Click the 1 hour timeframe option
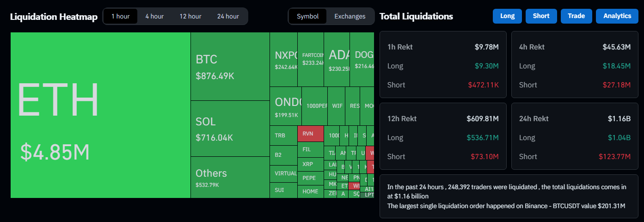 (120, 16)
